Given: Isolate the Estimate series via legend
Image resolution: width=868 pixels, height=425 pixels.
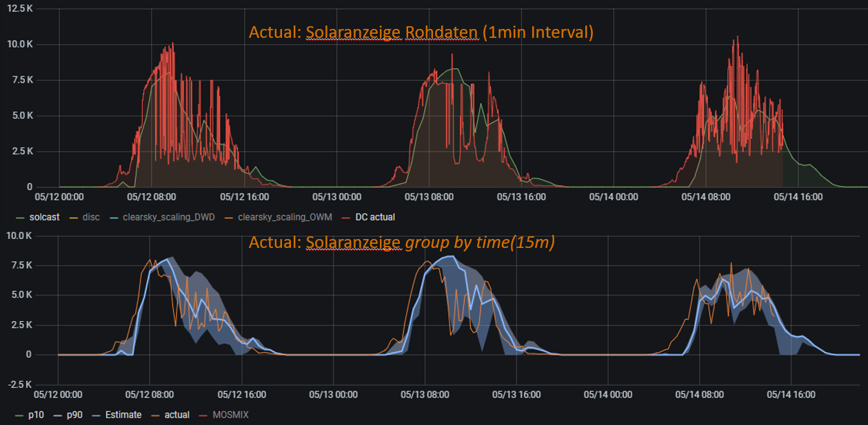Looking at the screenshot, I should 124,415.
